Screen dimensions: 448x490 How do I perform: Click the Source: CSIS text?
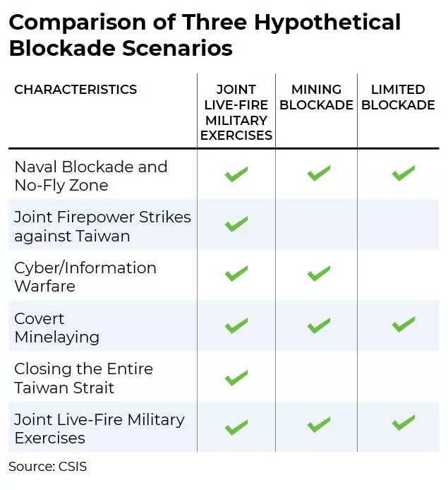tap(47, 467)
